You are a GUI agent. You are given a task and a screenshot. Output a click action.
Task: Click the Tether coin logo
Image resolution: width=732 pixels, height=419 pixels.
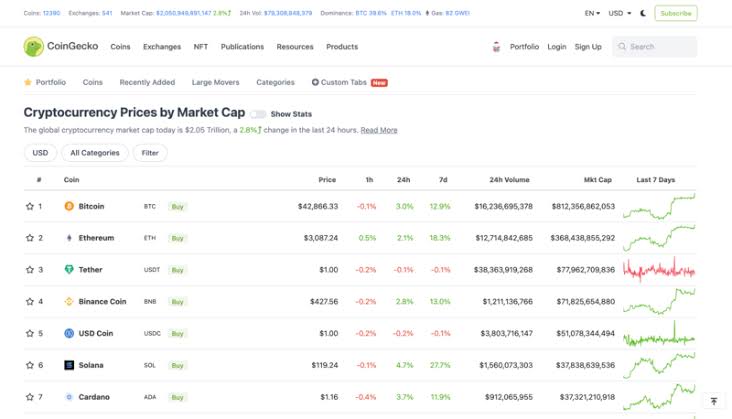(x=69, y=270)
